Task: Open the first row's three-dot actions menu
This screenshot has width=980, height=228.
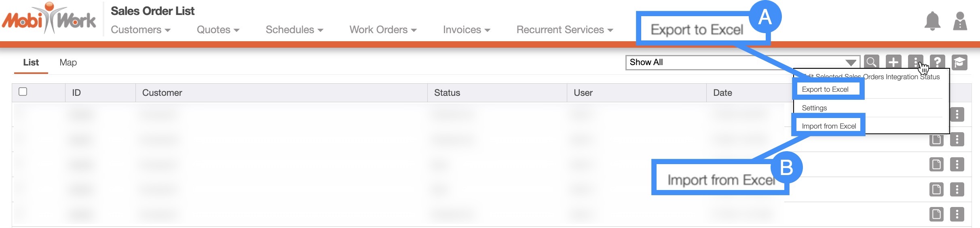Action: pyautogui.click(x=957, y=114)
